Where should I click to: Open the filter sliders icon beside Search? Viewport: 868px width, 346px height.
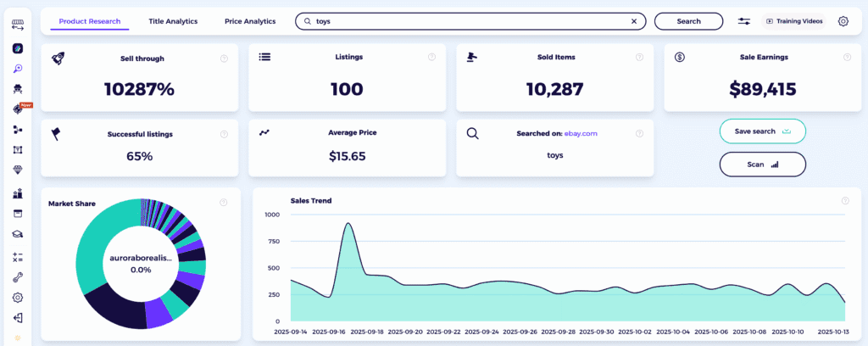pos(744,21)
